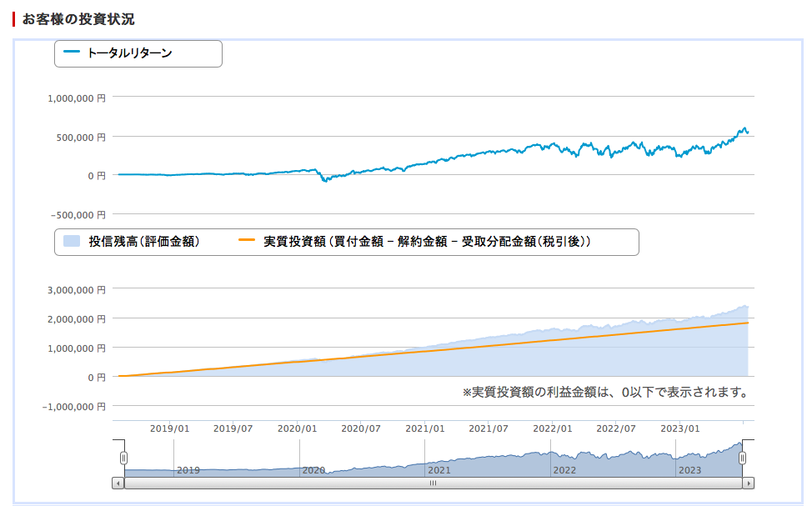Image resolution: width=812 pixels, height=506 pixels.
Task: Click the right range navigator handle
Action: point(742,458)
